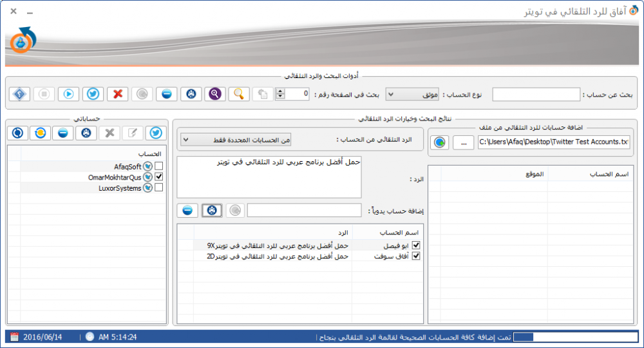Click the orange refresh icon in حساباتي panel

coord(40,133)
